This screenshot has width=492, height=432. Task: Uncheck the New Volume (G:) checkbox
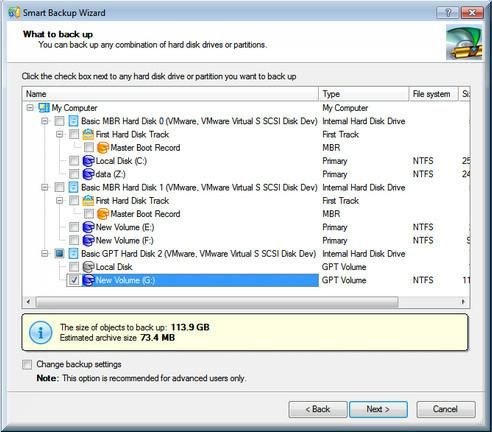point(74,280)
